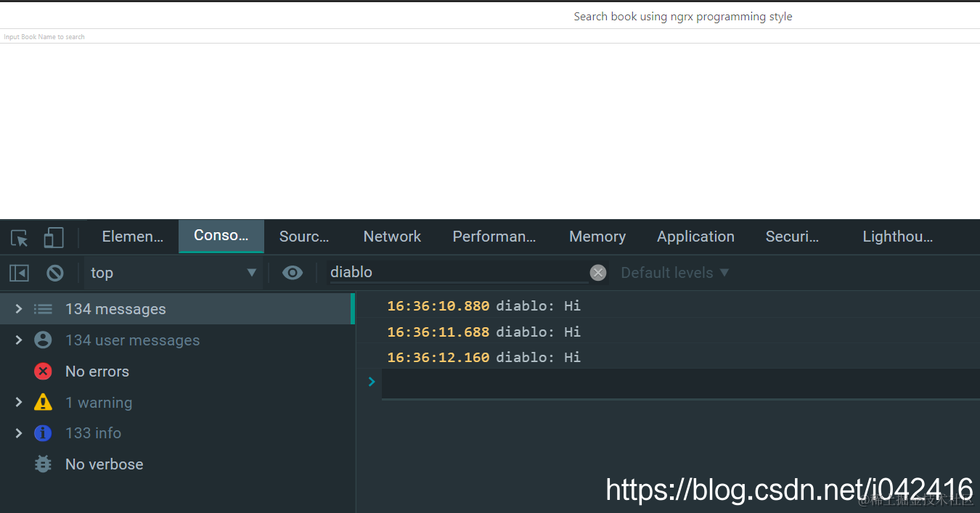Select the 134 messages sidebar row

[x=177, y=309]
